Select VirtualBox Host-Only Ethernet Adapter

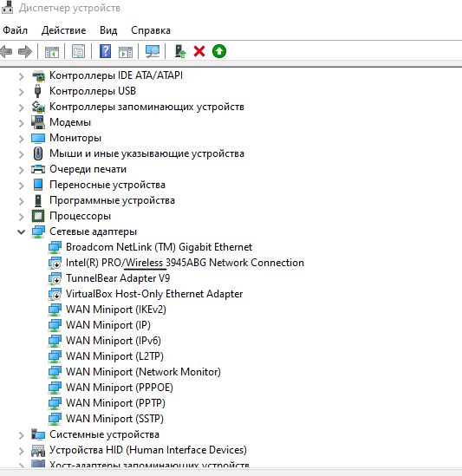click(154, 294)
